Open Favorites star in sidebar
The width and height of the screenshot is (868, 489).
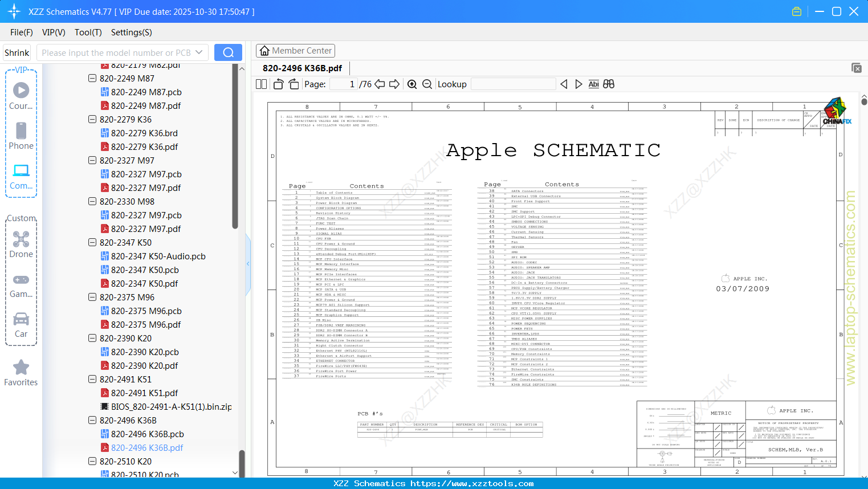click(21, 373)
